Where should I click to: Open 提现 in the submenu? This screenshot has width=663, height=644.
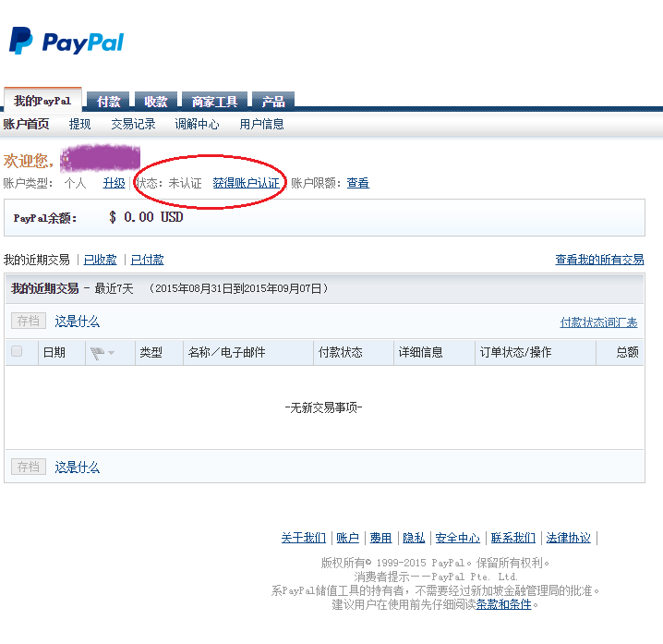[x=80, y=124]
